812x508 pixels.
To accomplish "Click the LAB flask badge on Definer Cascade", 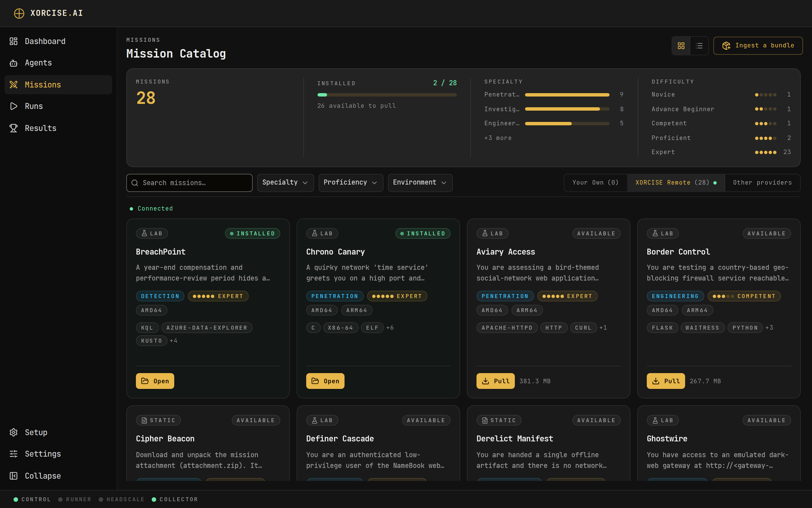I will click(x=322, y=420).
